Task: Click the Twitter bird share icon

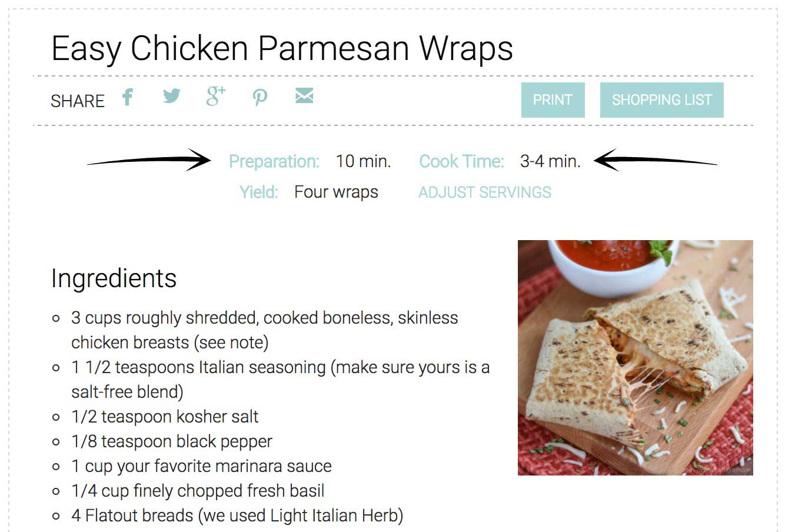Action: (171, 96)
